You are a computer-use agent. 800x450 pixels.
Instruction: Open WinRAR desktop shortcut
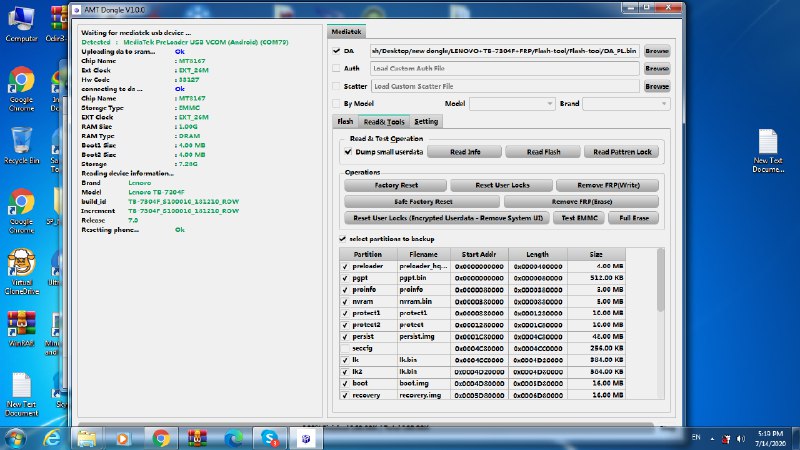(x=21, y=329)
